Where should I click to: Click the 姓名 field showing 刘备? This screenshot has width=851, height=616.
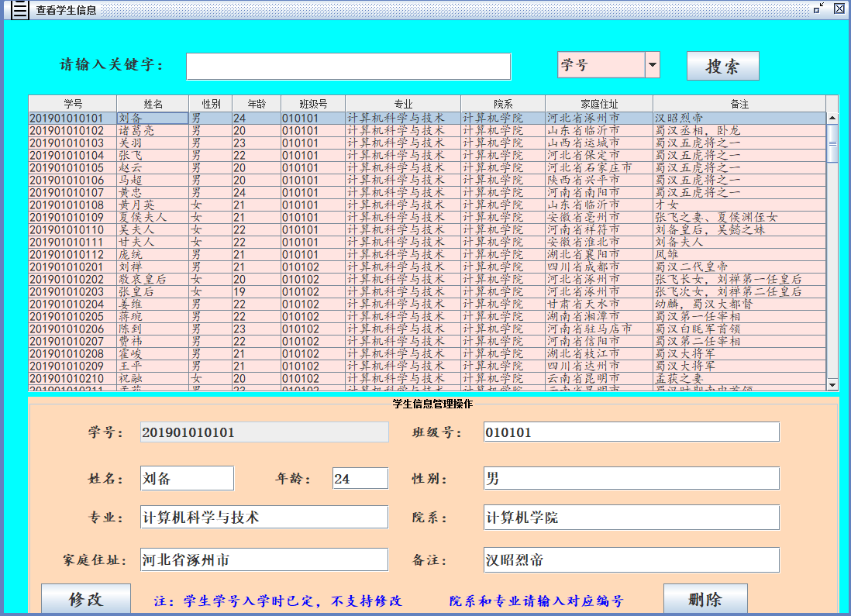tap(188, 478)
